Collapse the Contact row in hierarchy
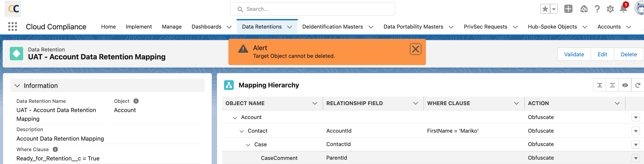644x164 pixels. (x=241, y=131)
